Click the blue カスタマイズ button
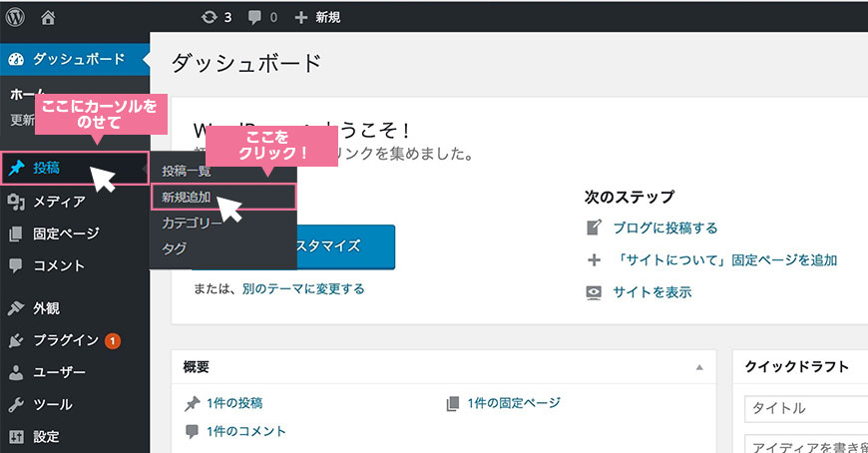 [x=346, y=246]
